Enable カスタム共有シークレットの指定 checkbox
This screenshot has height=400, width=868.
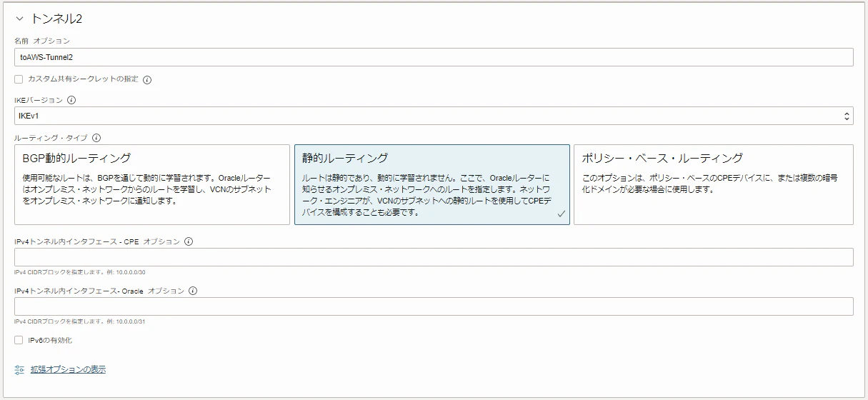19,79
